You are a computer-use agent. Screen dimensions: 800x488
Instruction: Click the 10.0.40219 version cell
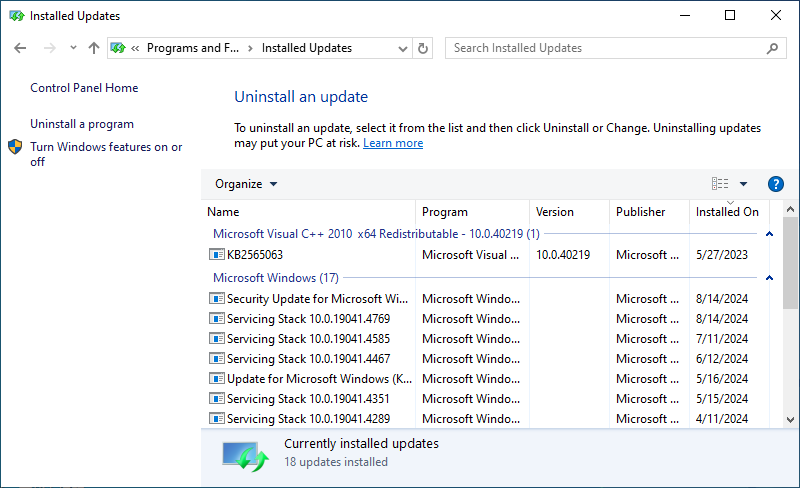[x=563, y=255]
